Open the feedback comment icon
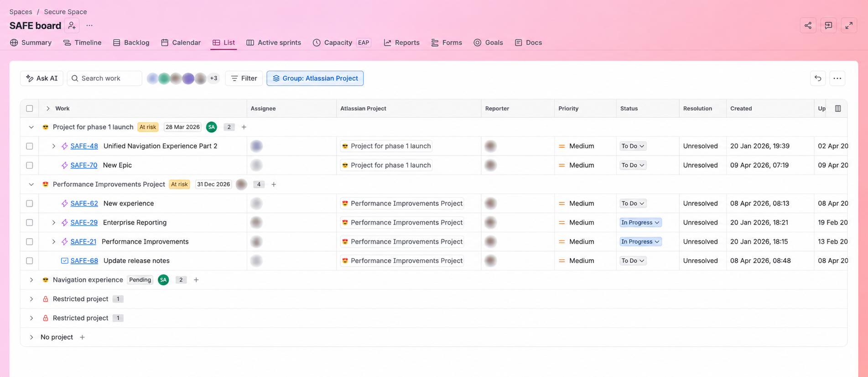 point(828,26)
